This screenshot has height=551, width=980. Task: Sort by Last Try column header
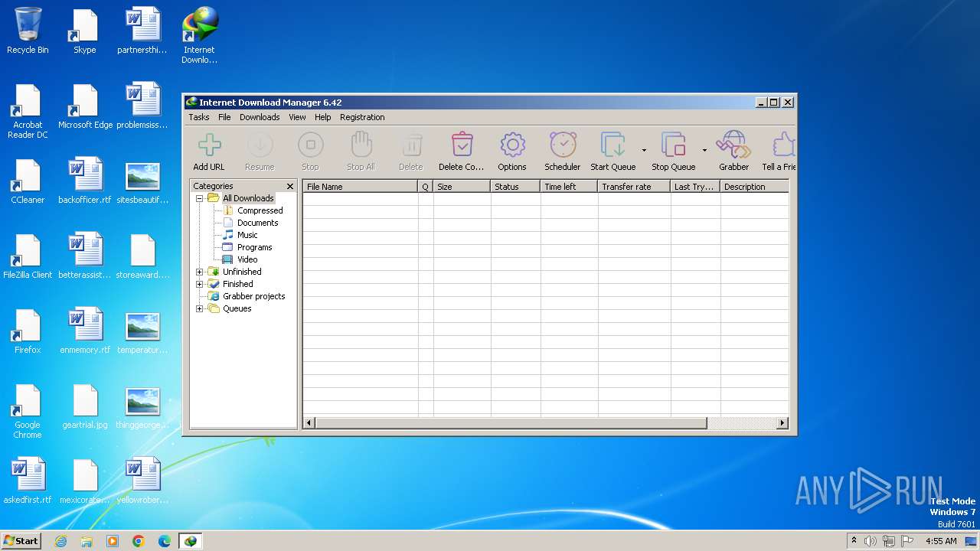pyautogui.click(x=695, y=187)
